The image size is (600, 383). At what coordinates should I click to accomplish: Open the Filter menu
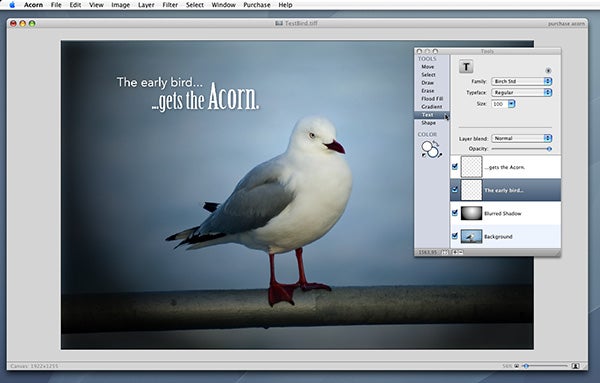coord(170,5)
